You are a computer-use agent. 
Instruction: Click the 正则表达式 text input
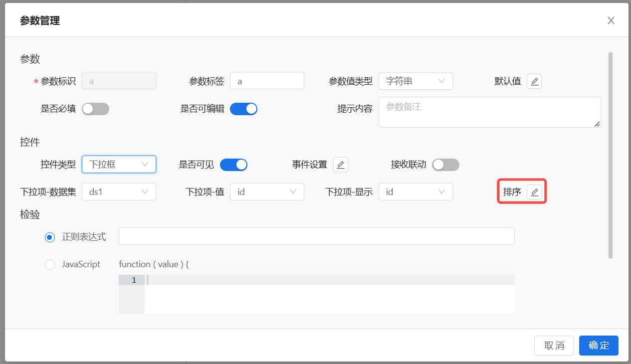(317, 236)
